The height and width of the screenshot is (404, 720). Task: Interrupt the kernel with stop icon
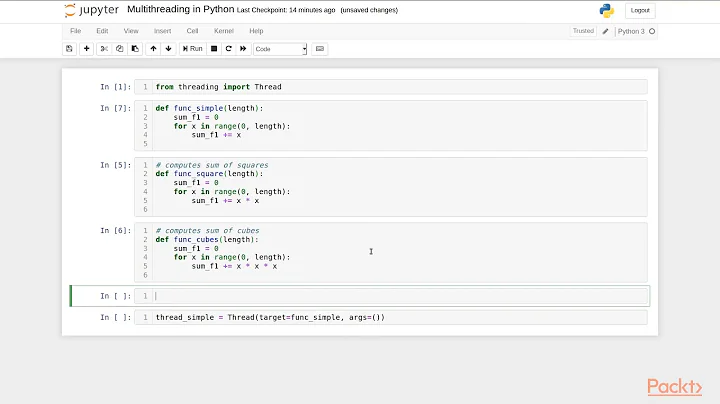tap(214, 49)
